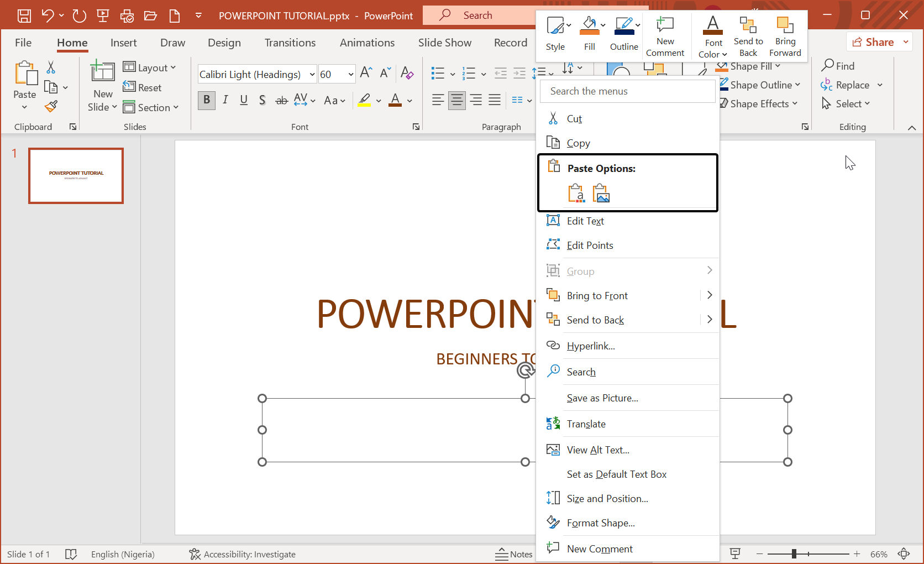Toggle Italic formatting button
The height and width of the screenshot is (564, 924).
225,100
